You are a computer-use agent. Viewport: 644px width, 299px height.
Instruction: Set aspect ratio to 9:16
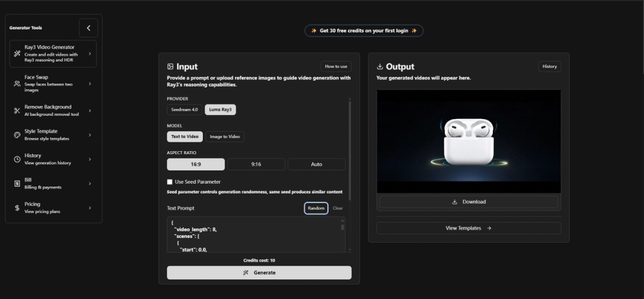point(256,164)
